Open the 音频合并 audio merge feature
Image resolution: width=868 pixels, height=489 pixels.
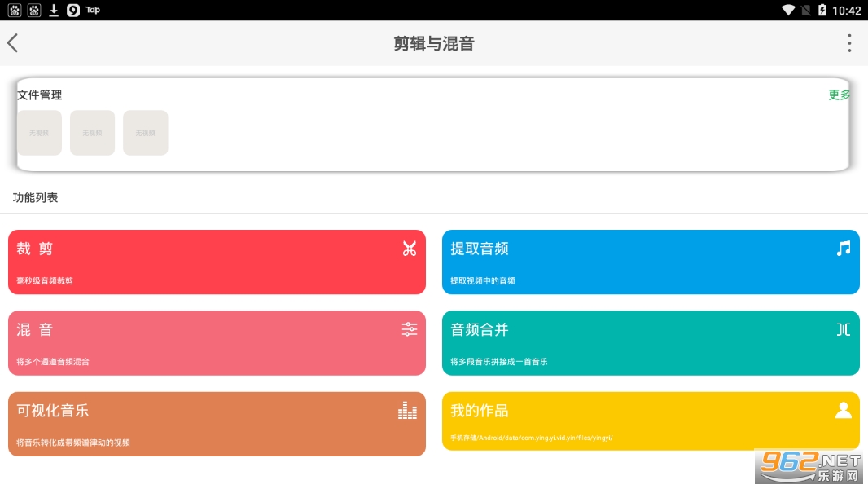tap(650, 342)
